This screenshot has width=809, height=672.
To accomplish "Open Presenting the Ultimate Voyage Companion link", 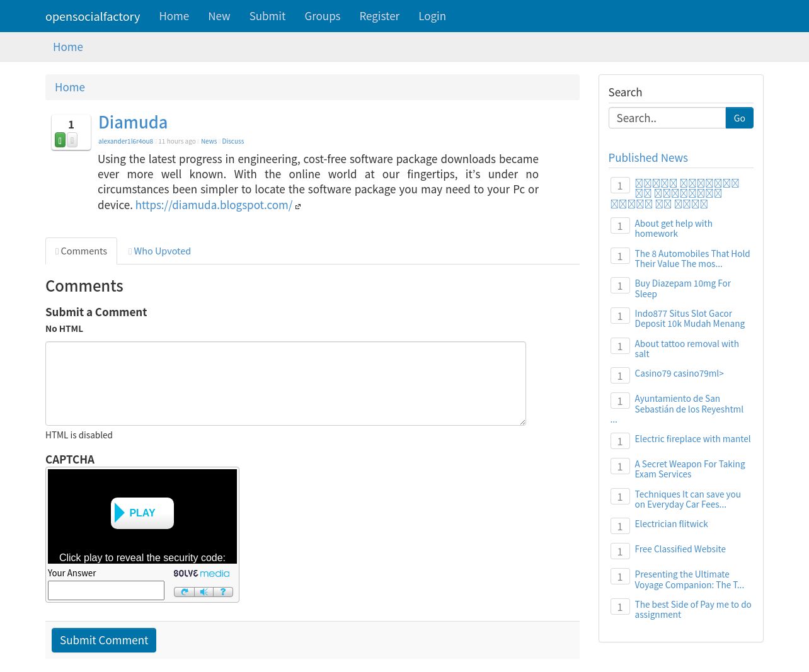I will click(x=689, y=579).
